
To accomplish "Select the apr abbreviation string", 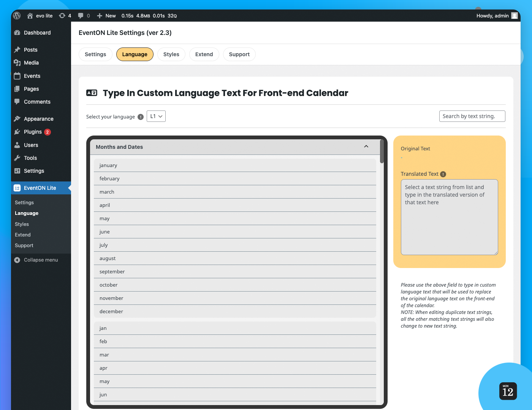I will pyautogui.click(x=235, y=368).
